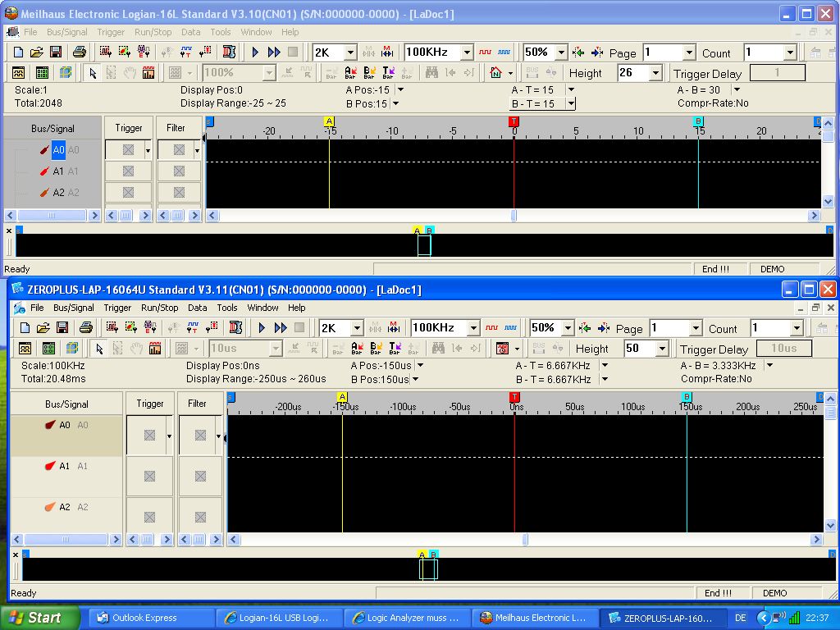Open Page dropdown in ZEROPLUS window

[x=696, y=328]
